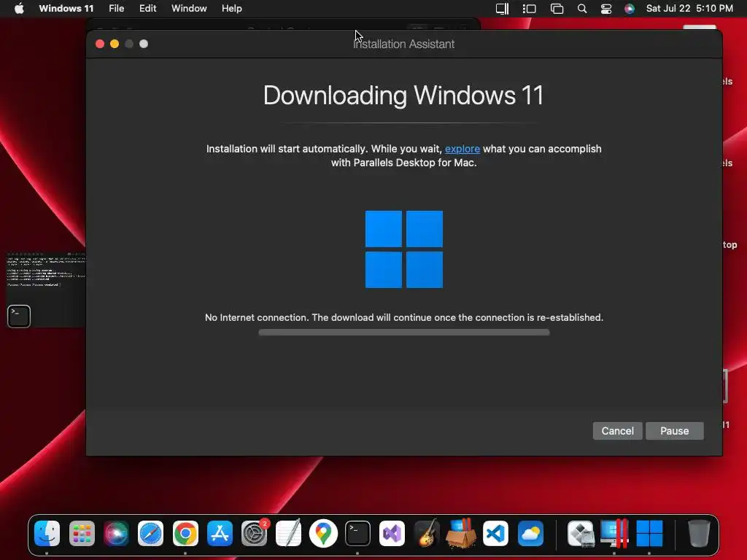The height and width of the screenshot is (560, 747).
Task: Open System Settings from the Dock
Action: pyautogui.click(x=255, y=533)
